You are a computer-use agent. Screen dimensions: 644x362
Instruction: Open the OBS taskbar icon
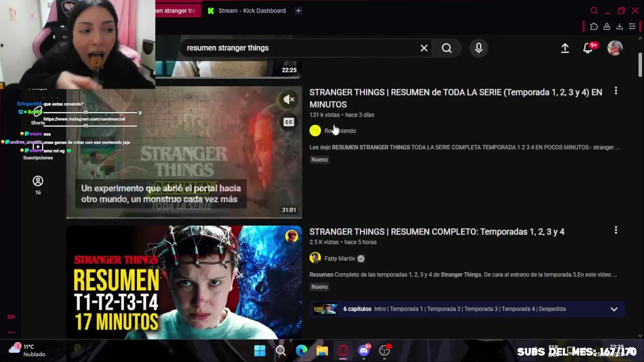[x=385, y=350]
